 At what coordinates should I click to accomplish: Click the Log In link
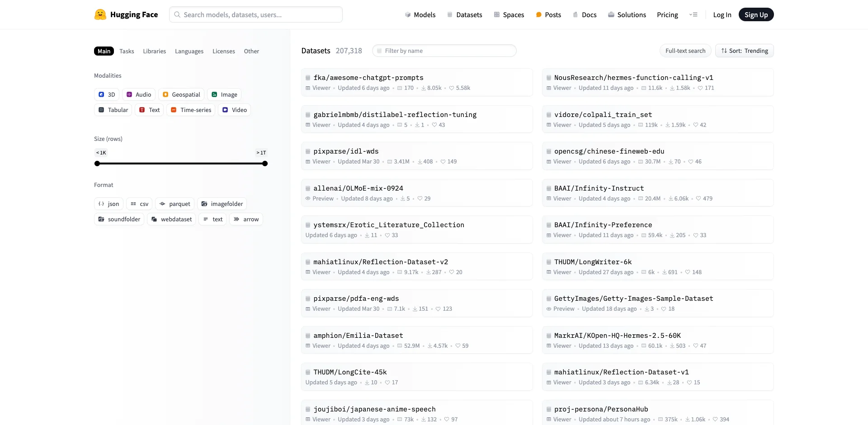[x=722, y=14]
